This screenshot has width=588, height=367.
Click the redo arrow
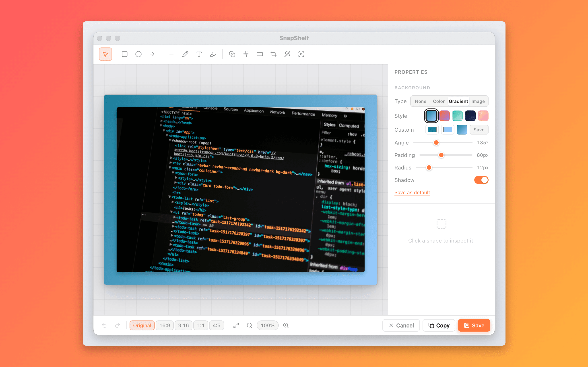tap(118, 325)
